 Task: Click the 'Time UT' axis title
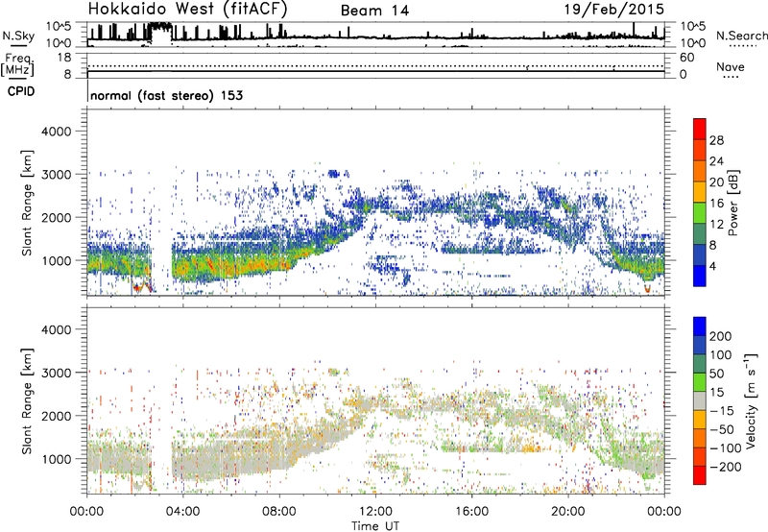[375, 525]
